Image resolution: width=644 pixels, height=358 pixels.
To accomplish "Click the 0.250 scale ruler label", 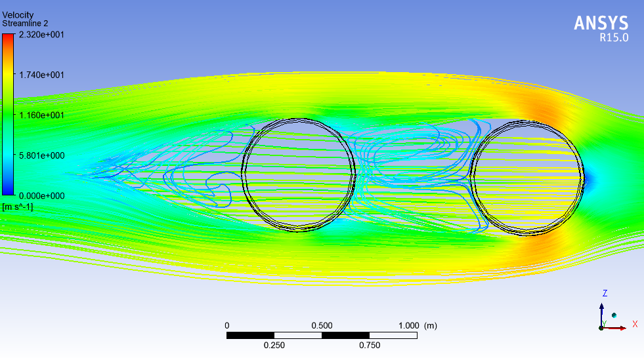I will 274,346.
